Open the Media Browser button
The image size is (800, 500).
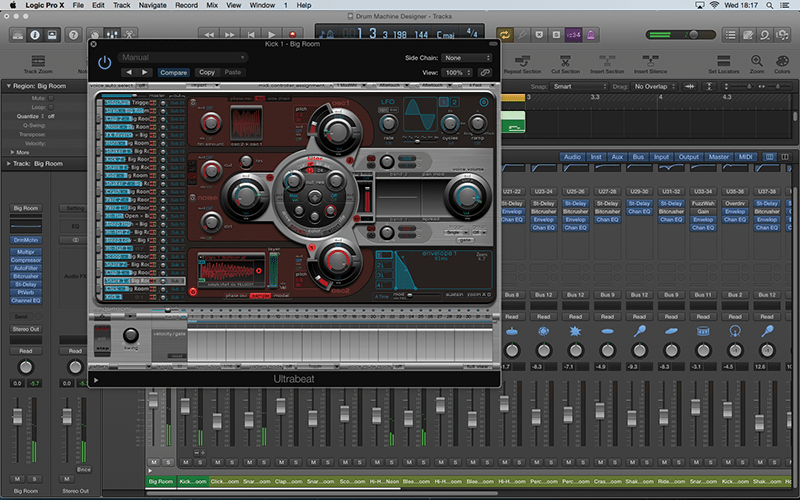click(x=782, y=35)
